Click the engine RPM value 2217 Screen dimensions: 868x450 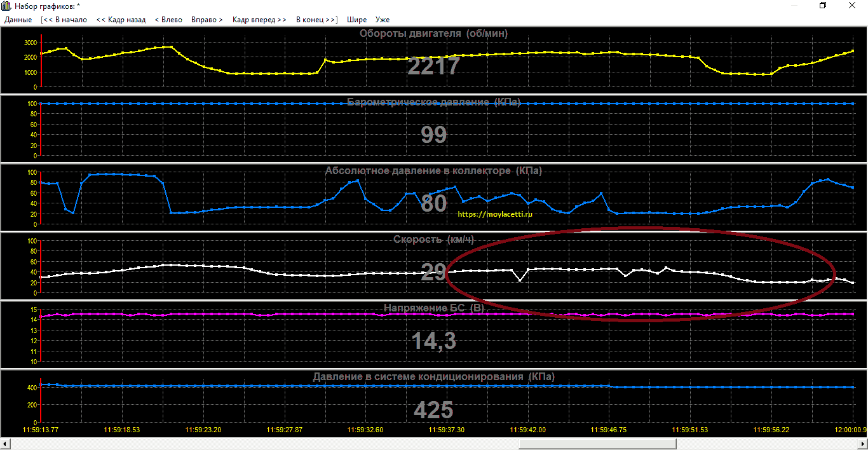point(433,66)
